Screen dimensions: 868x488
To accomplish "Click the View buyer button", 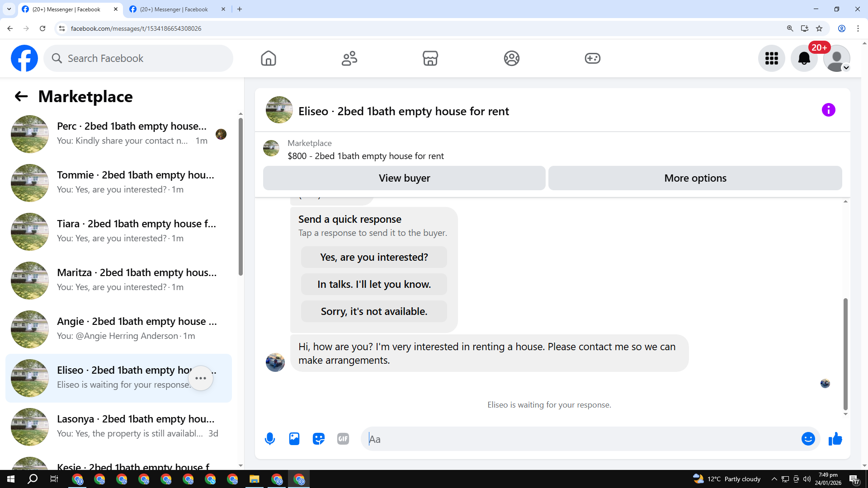I will 404,178.
